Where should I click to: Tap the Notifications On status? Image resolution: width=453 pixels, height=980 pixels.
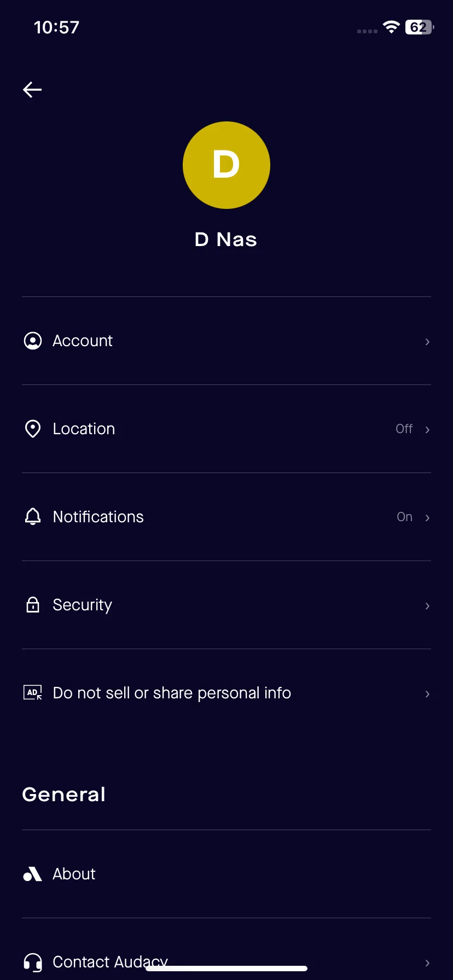pos(405,517)
